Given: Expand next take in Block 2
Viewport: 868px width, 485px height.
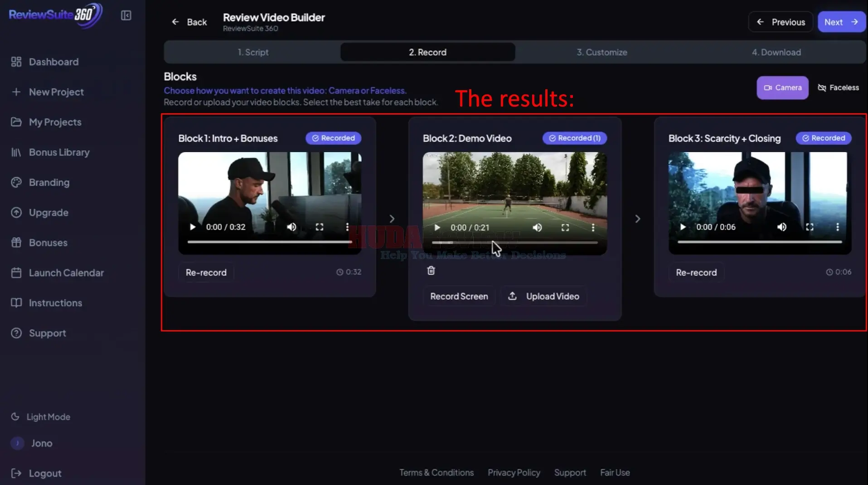Looking at the screenshot, I should pyautogui.click(x=637, y=218).
